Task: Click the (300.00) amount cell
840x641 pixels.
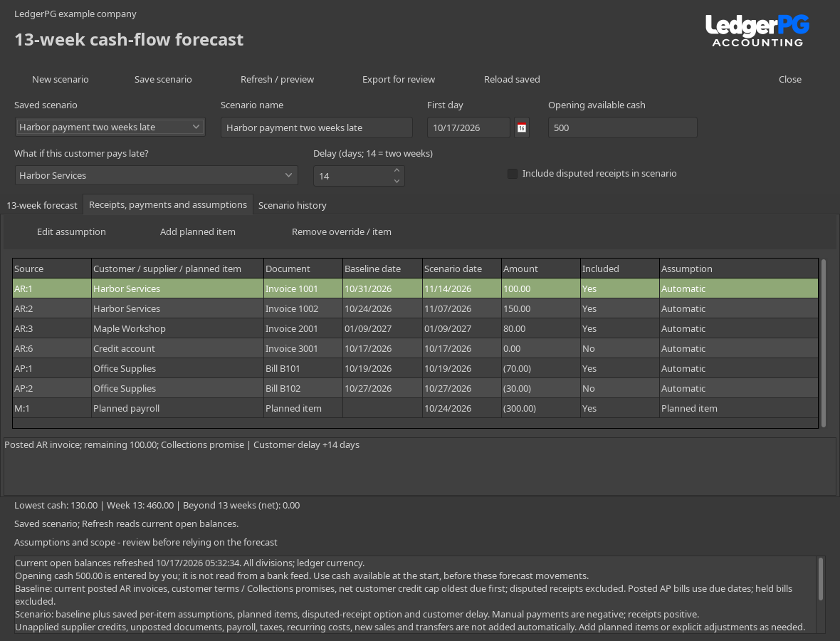Action: pyautogui.click(x=541, y=408)
